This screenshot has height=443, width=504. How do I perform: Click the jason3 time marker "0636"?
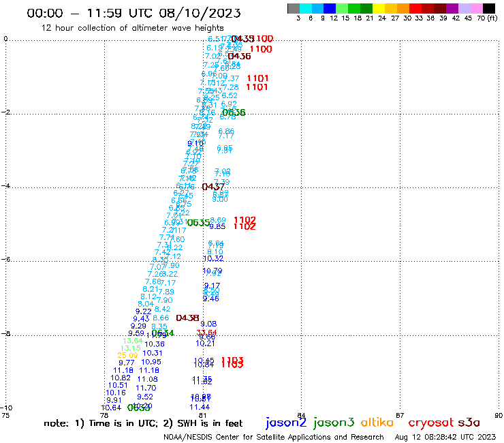click(234, 112)
